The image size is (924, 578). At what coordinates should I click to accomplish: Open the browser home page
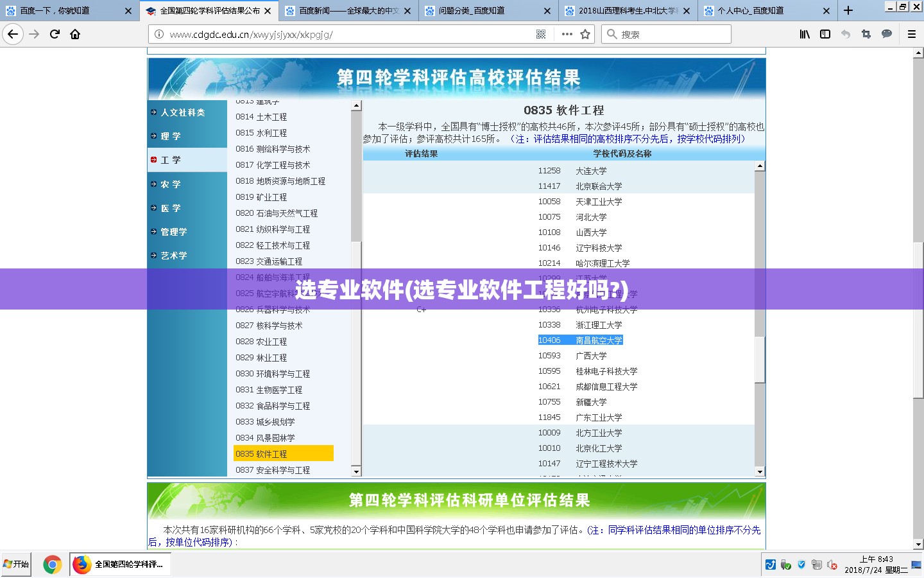(x=75, y=34)
